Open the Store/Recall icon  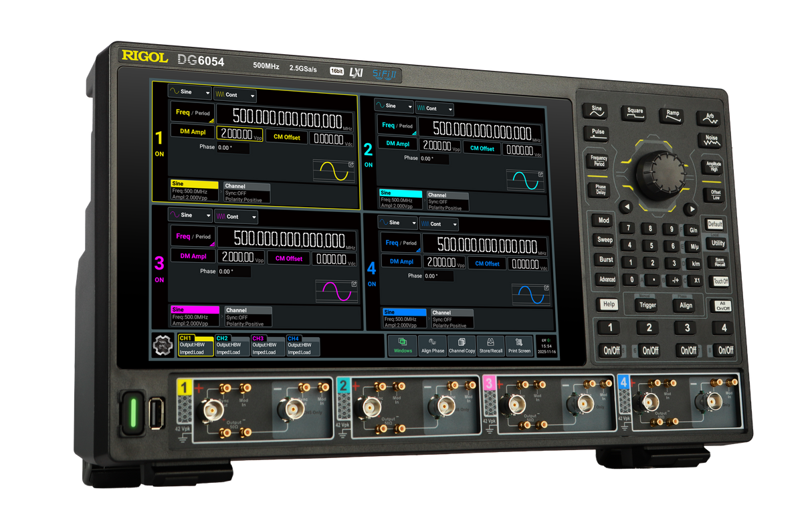[491, 346]
